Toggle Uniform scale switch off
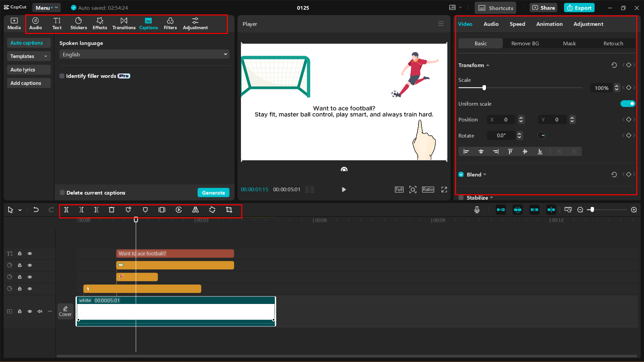 pyautogui.click(x=628, y=104)
